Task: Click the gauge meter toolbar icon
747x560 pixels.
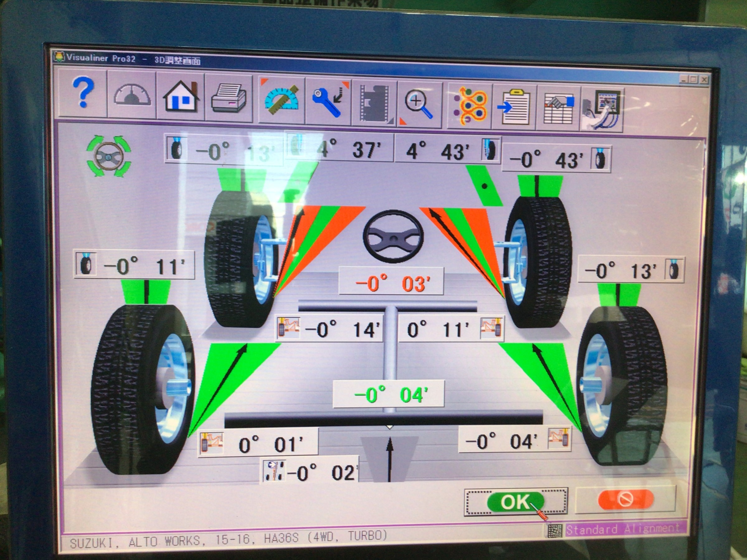Action: [x=131, y=95]
